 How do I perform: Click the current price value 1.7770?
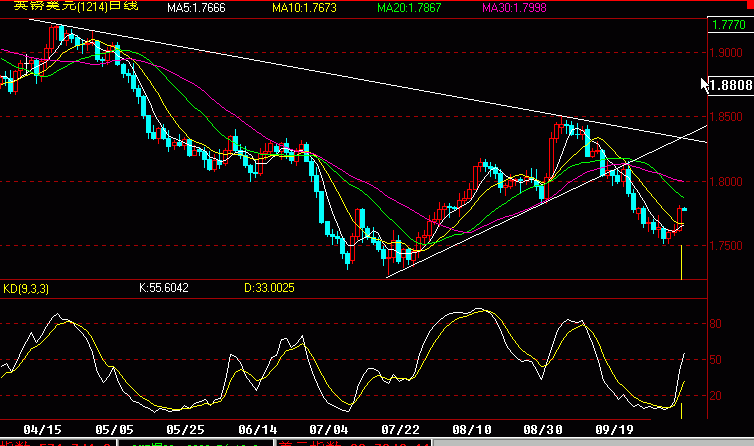[x=729, y=25]
